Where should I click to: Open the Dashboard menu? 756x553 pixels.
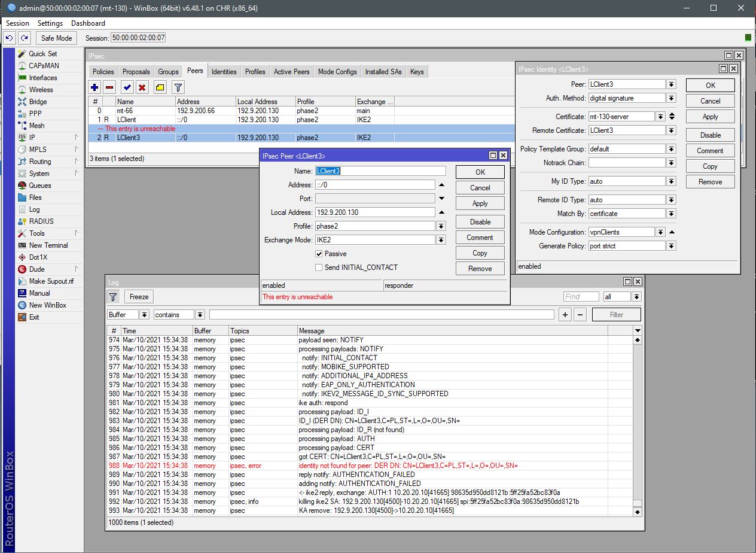[x=88, y=23]
